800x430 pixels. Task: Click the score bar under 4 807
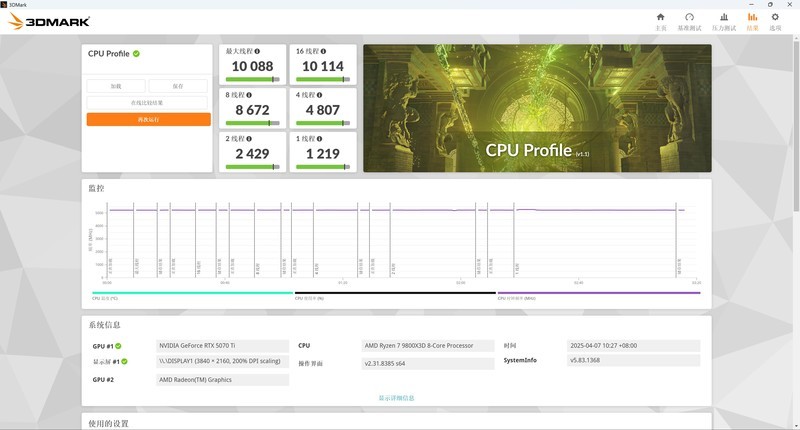click(x=323, y=123)
